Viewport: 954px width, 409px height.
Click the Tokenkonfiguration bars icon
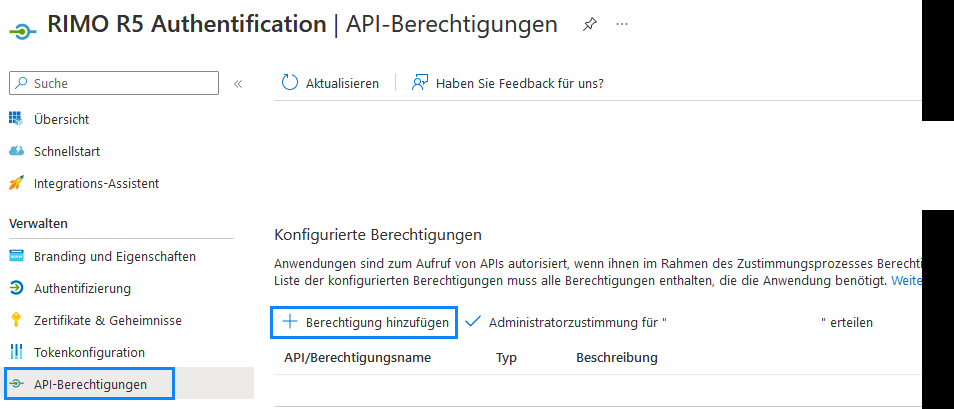pyautogui.click(x=16, y=352)
